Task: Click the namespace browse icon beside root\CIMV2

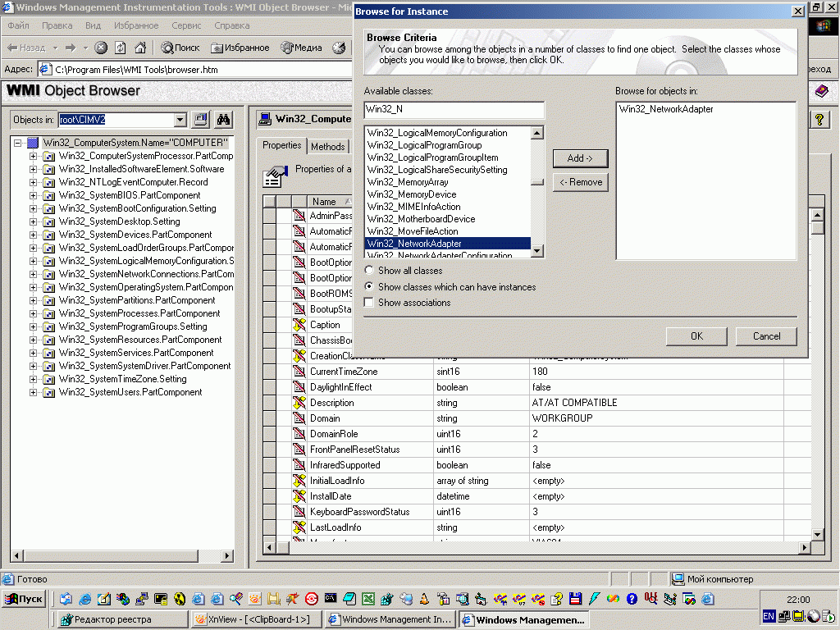Action: pos(201,120)
